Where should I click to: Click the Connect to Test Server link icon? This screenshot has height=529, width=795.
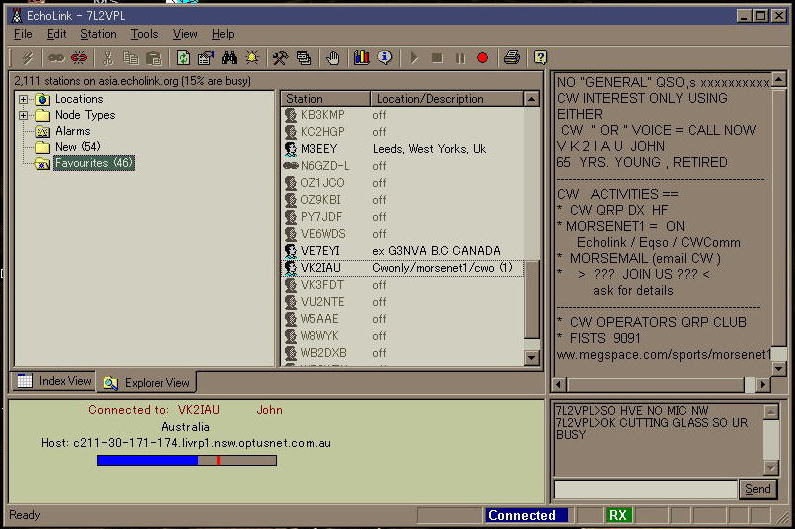pos(56,58)
